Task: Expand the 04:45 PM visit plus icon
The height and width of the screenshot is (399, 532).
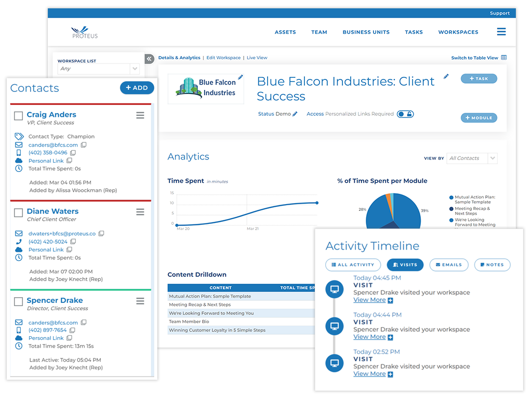Action: 390,301
